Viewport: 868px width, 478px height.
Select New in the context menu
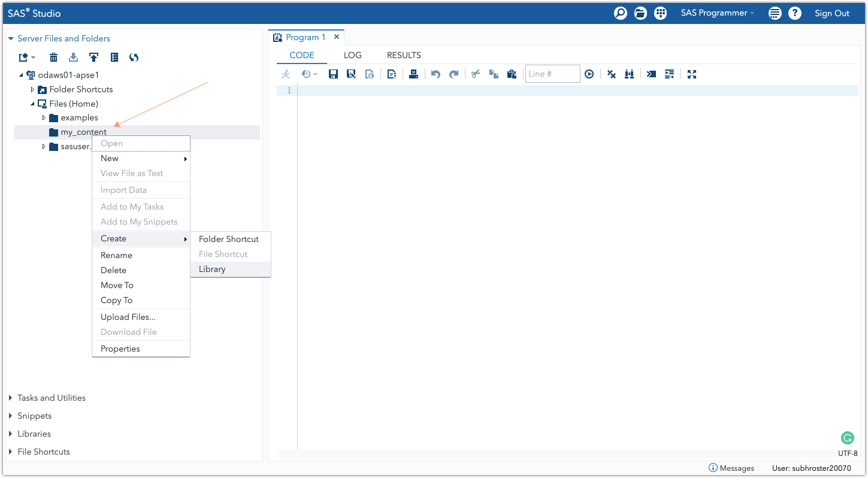pyautogui.click(x=141, y=159)
